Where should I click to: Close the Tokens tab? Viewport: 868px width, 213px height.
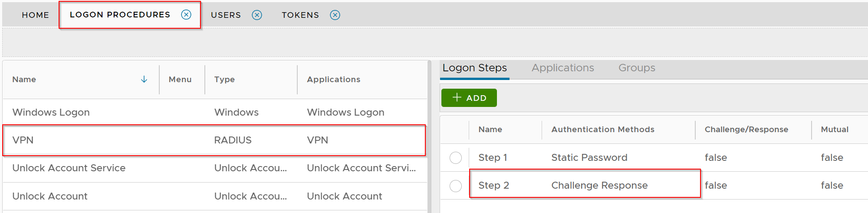[x=335, y=15]
